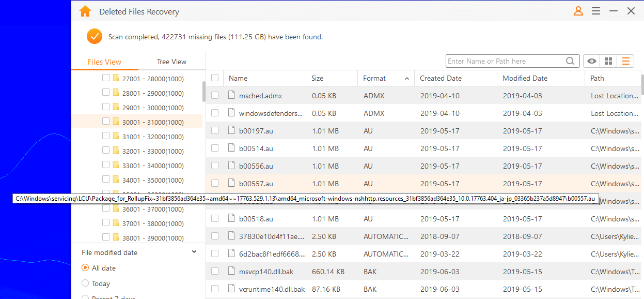This screenshot has height=299, width=644.
Task: Toggle the preview eye button
Action: (592, 61)
